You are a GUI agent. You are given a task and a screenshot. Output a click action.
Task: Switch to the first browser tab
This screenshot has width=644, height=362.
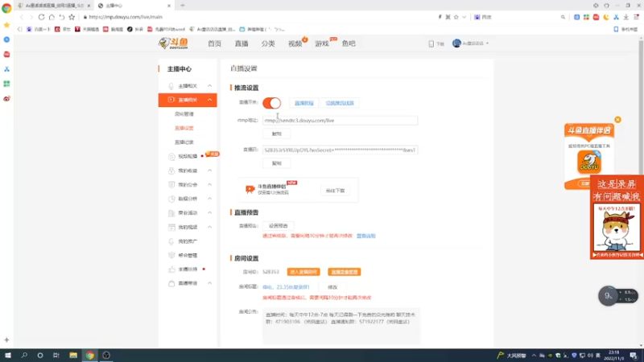click(54, 6)
